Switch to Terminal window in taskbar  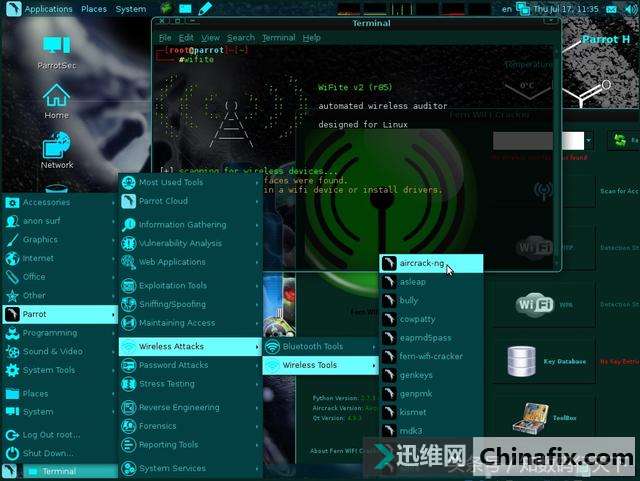[58, 472]
